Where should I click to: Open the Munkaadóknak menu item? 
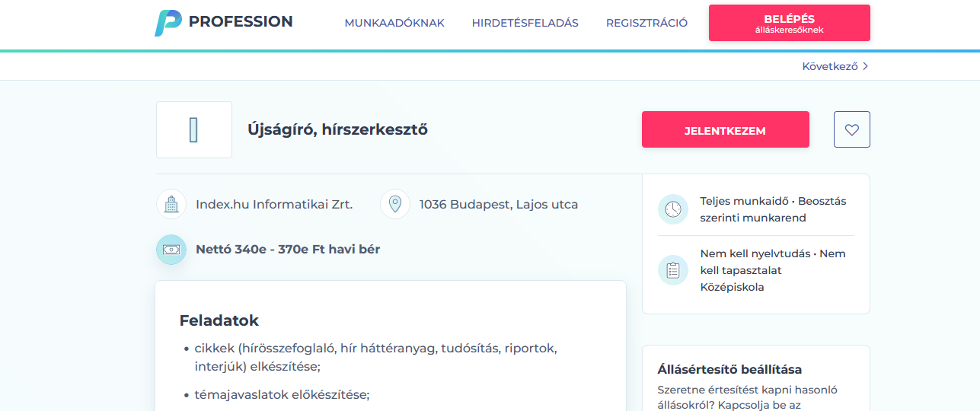pos(394,23)
